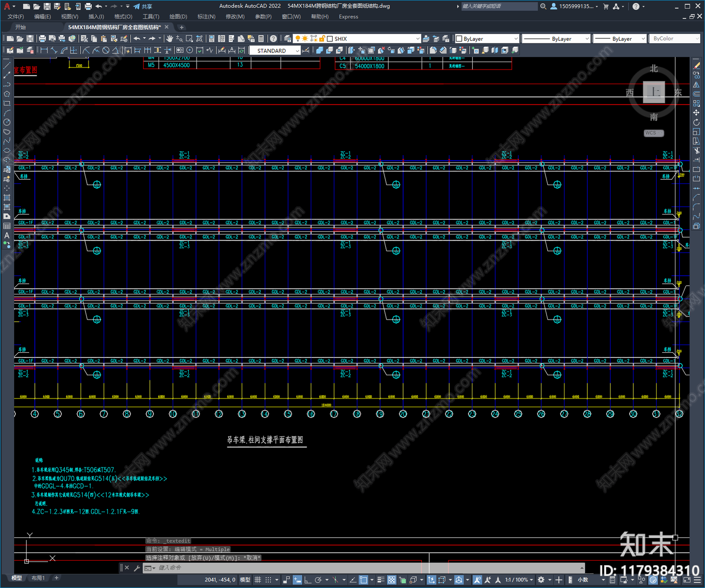Screen dimensions: 705x588
Task: Click Make Object's Layer Current icon
Action: coord(427,39)
